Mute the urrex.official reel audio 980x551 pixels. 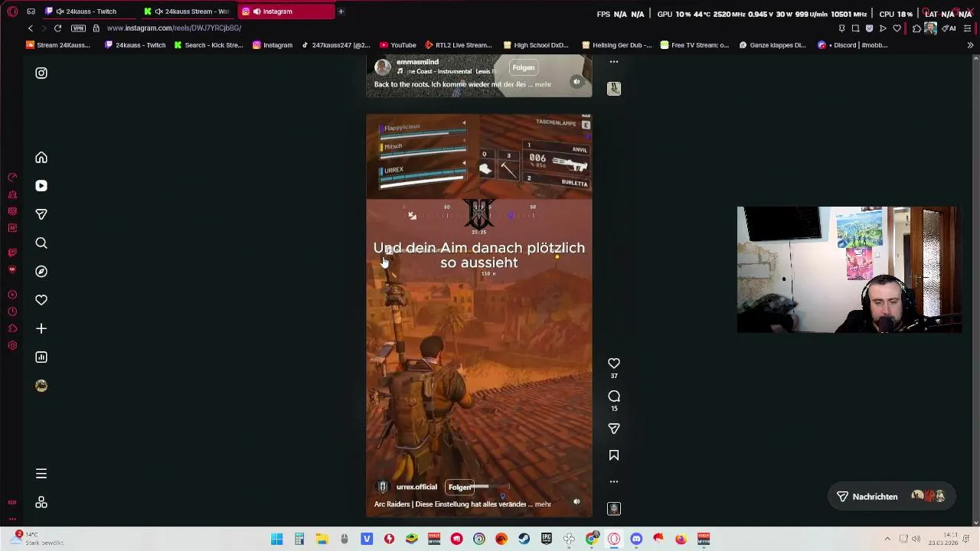(577, 502)
